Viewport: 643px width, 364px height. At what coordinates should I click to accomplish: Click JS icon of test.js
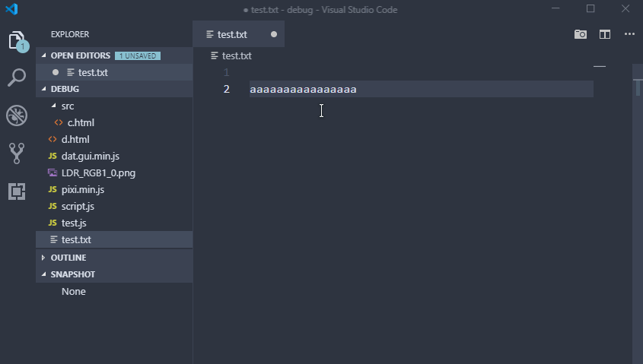pyautogui.click(x=53, y=223)
